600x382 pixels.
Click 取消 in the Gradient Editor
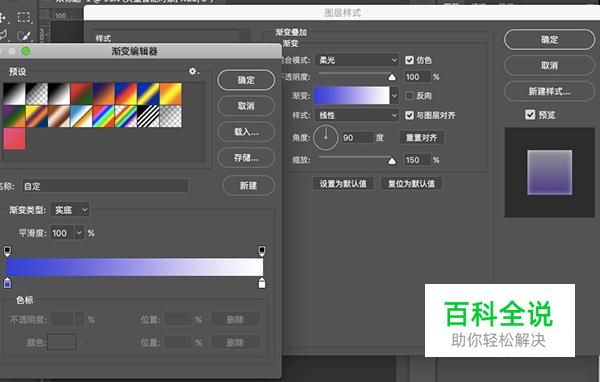click(246, 106)
